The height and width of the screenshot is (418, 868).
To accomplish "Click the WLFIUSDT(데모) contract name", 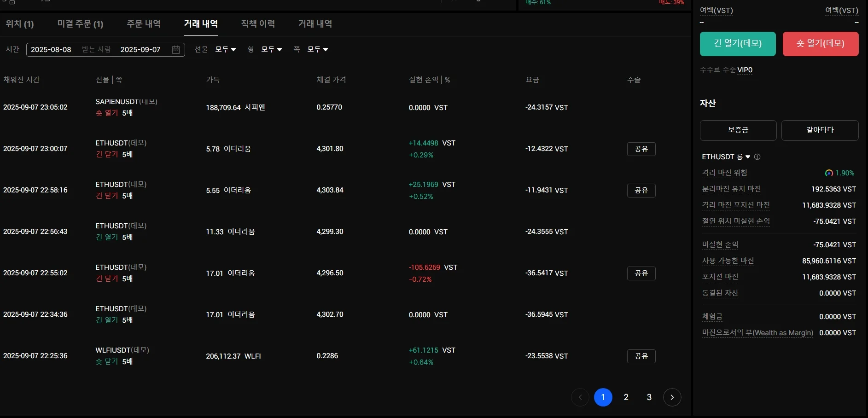I will [122, 350].
